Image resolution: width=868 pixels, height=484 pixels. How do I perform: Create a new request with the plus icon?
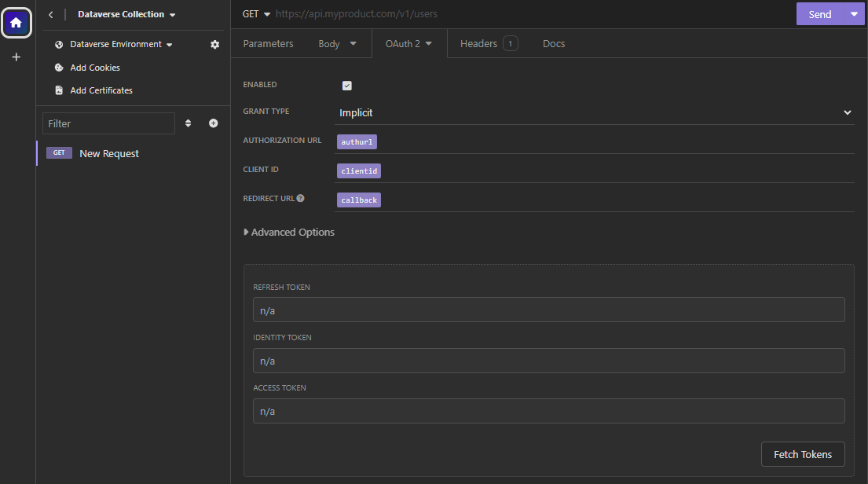213,123
